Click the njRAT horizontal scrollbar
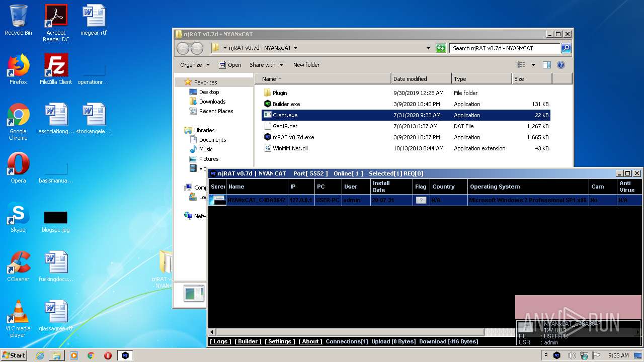644x362 pixels. tap(349, 332)
